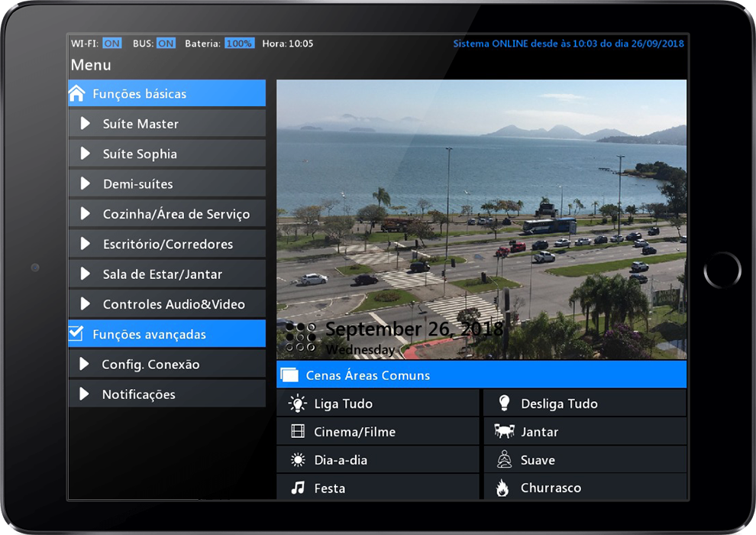Open the Escritório/Corredores menu entry
This screenshot has width=756, height=535.
166,244
